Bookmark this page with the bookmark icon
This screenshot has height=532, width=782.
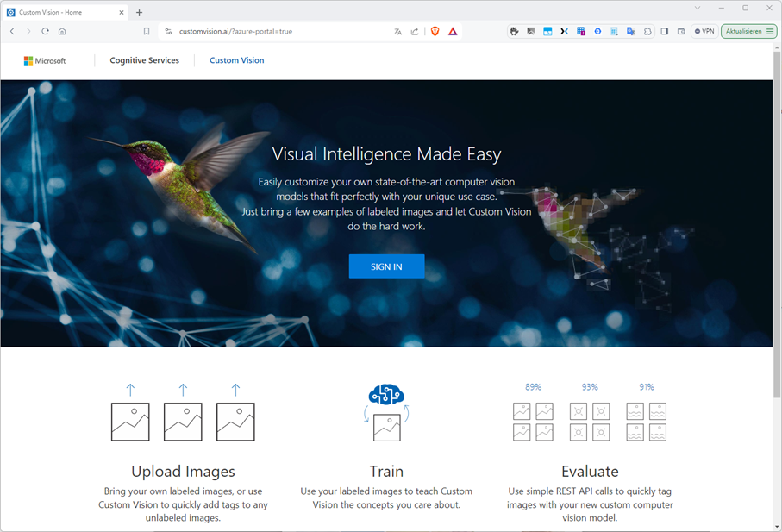(x=146, y=31)
